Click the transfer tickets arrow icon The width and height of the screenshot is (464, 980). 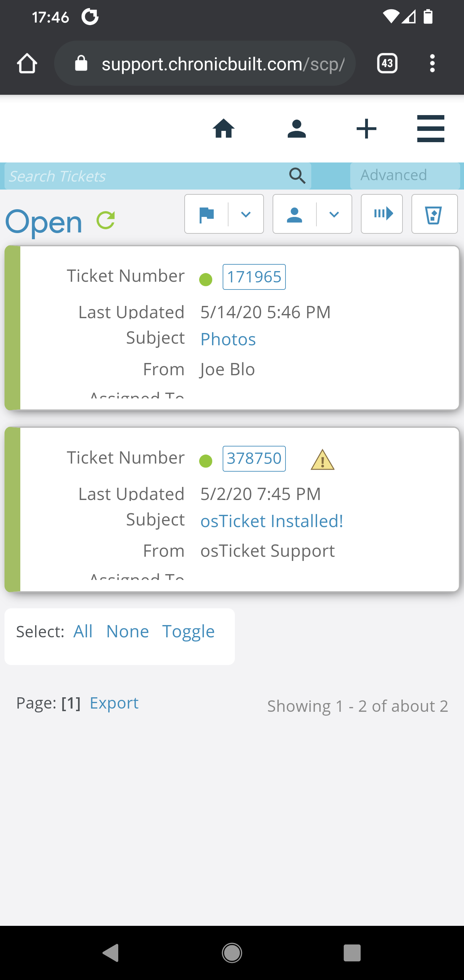382,214
